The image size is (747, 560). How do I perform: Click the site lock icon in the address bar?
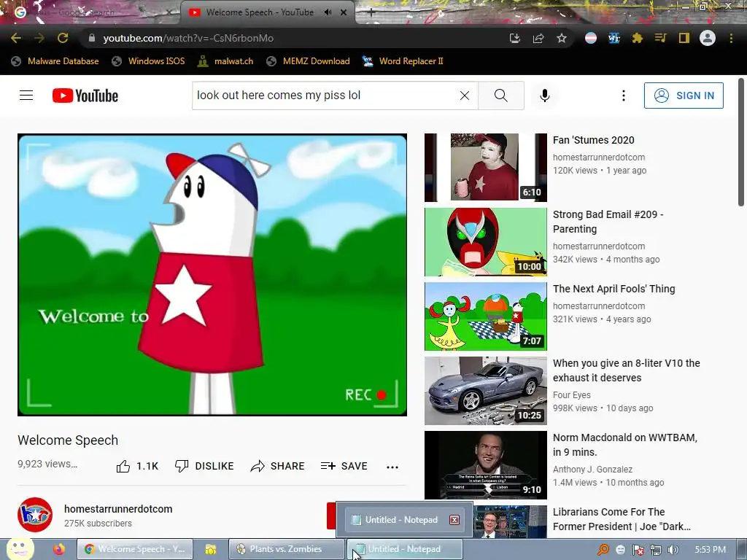tap(92, 38)
